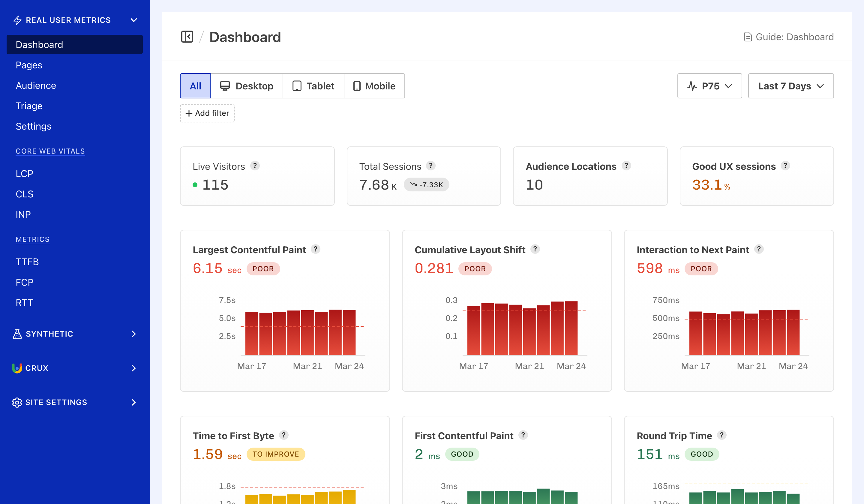The height and width of the screenshot is (504, 864).
Task: Open the CLS page under Core Web Vitals
Action: pos(24,194)
